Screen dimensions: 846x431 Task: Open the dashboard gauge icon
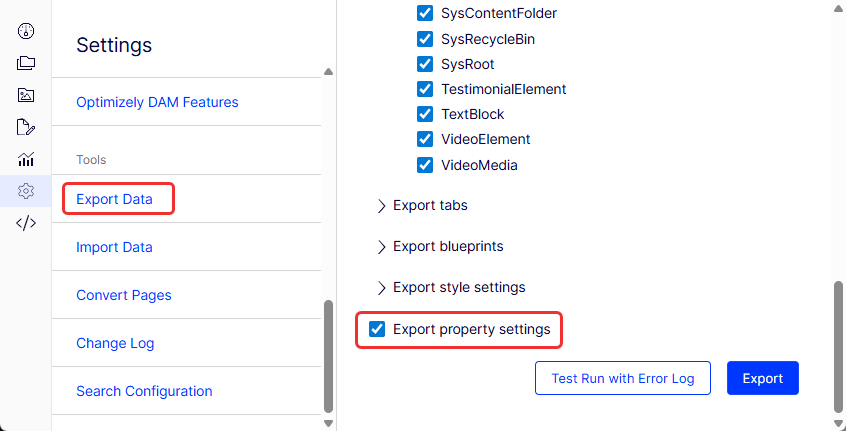(26, 30)
